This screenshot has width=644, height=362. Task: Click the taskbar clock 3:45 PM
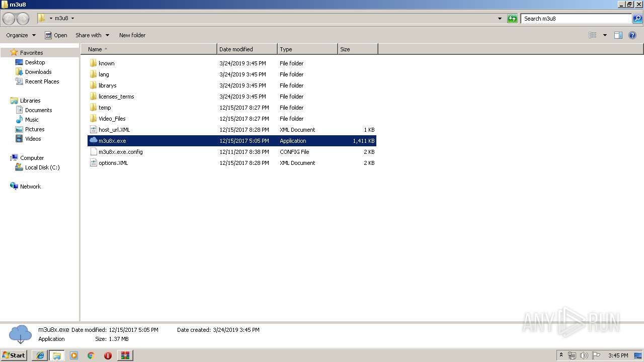click(x=618, y=355)
